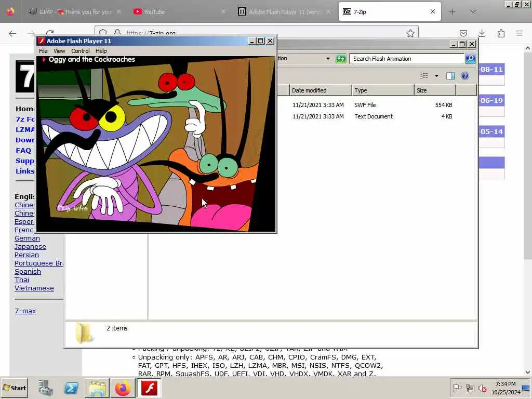Click the Firefox back arrow
This screenshot has height=399, width=532.
pos(12,33)
